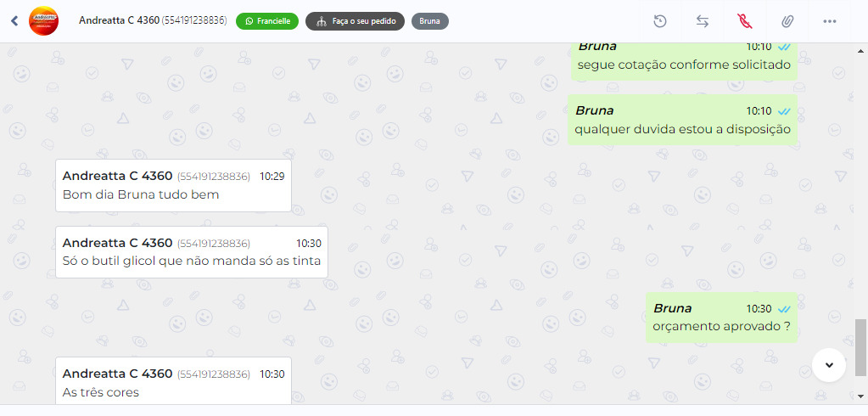868x416 pixels.
Task: Click the Faça o seu pedido tag
Action: 355,21
